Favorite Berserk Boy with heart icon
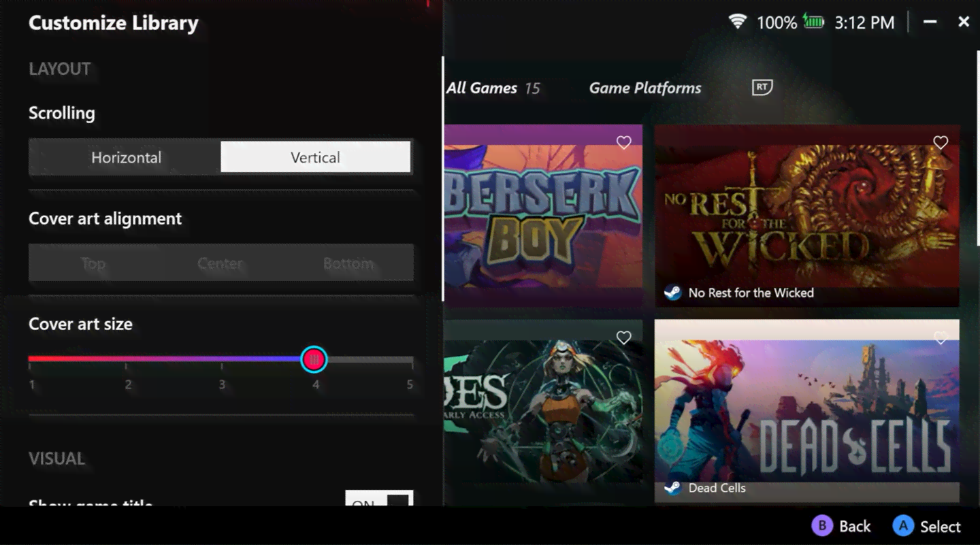Viewport: 980px width, 545px height. 623,142
